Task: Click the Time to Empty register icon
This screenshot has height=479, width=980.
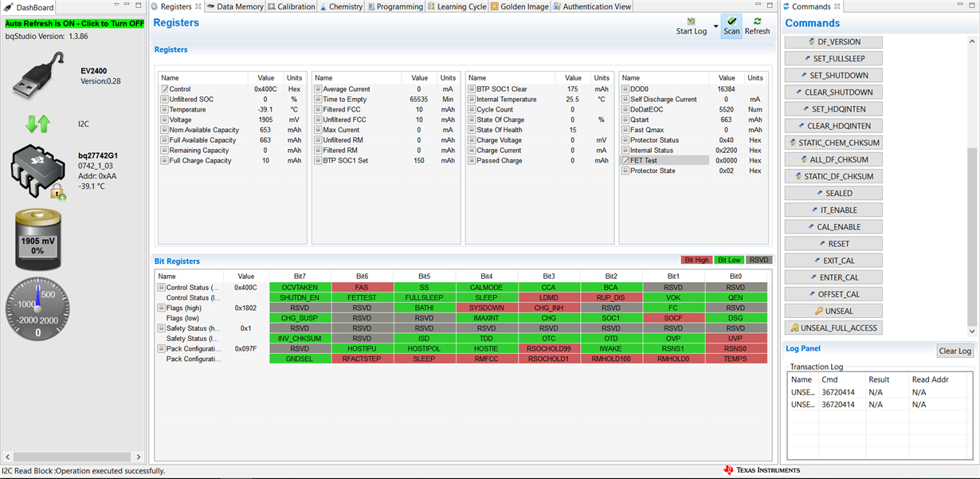Action: tap(318, 100)
